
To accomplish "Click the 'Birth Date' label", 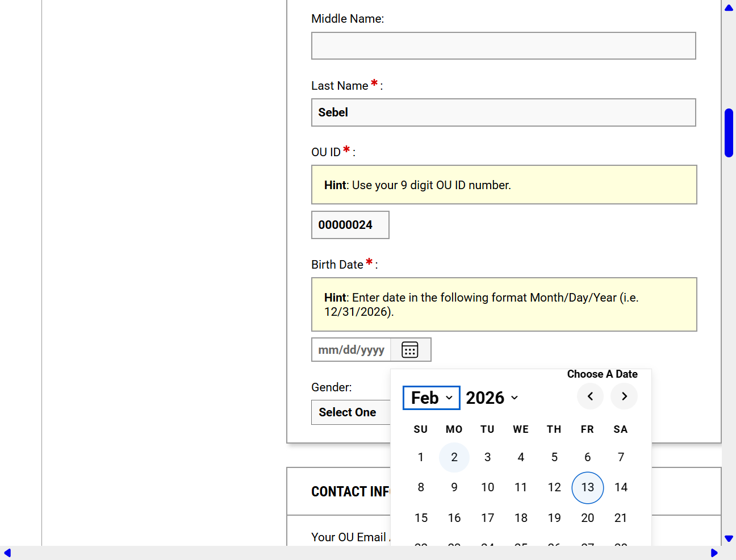I will pyautogui.click(x=337, y=265).
